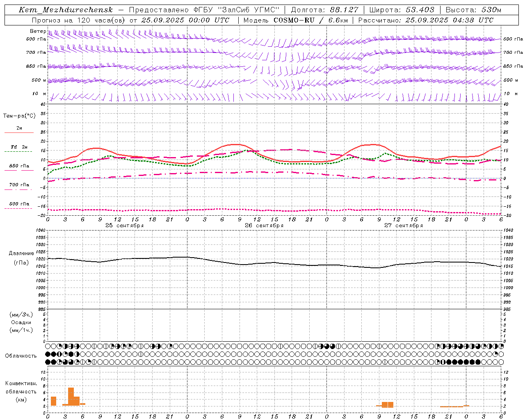Click the Осадки precipitation label
This screenshot has height=420, width=525.
pos(21,322)
